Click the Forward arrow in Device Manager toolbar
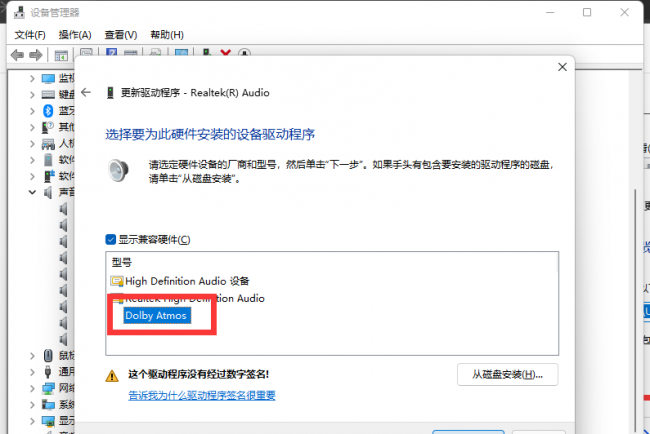650x434 pixels. pos(36,55)
